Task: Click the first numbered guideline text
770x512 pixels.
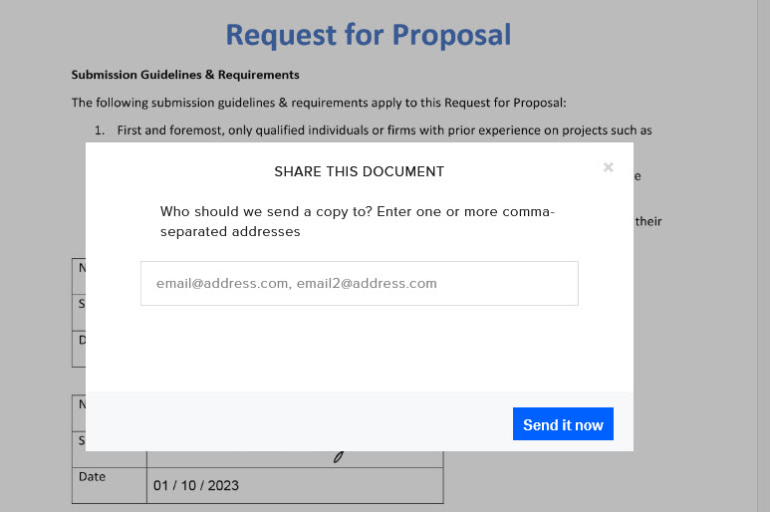Action: pyautogui.click(x=384, y=130)
